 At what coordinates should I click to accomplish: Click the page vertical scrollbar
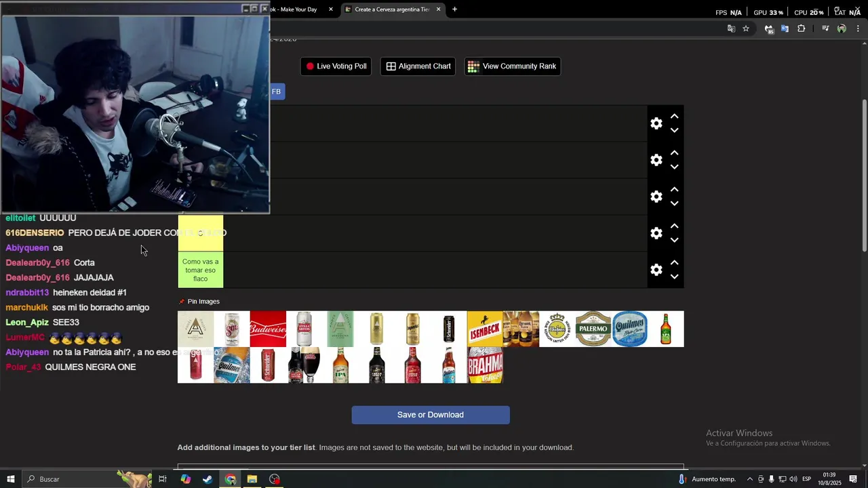point(864,175)
